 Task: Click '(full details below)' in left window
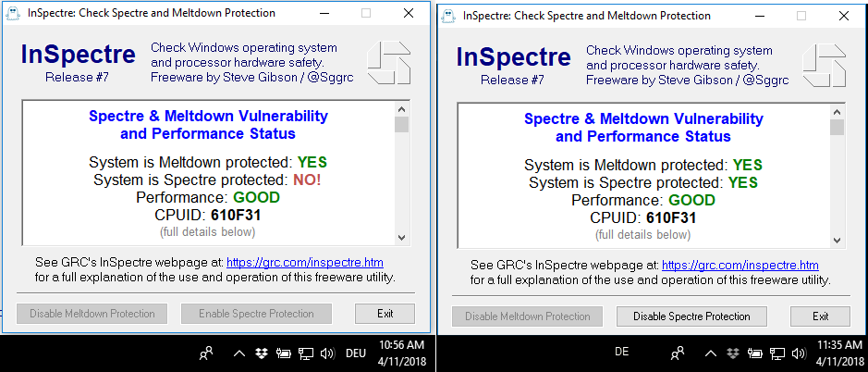point(208,231)
